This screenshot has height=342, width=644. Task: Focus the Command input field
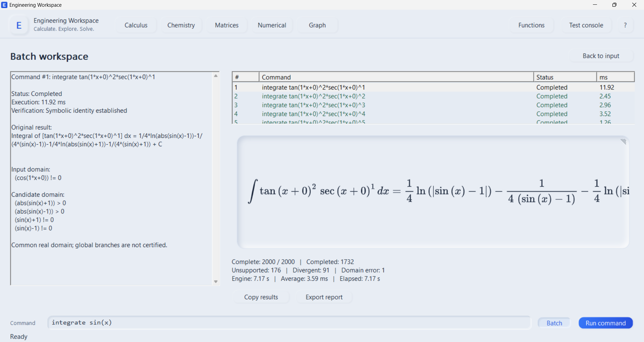[x=290, y=323]
